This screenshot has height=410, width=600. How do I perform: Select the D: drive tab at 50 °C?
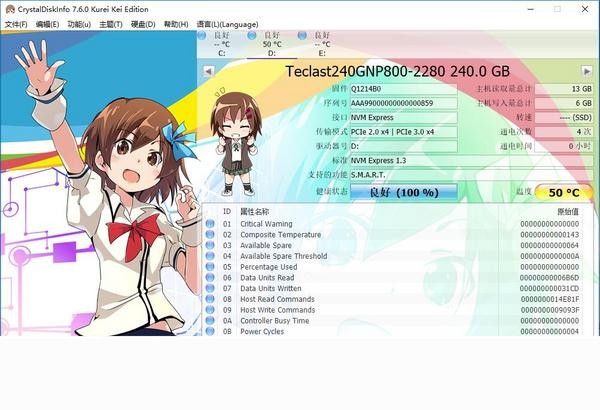(x=272, y=44)
